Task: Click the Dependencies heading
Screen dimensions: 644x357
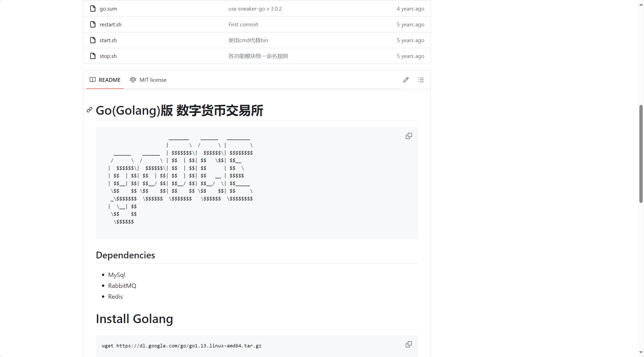Action: pyautogui.click(x=125, y=255)
